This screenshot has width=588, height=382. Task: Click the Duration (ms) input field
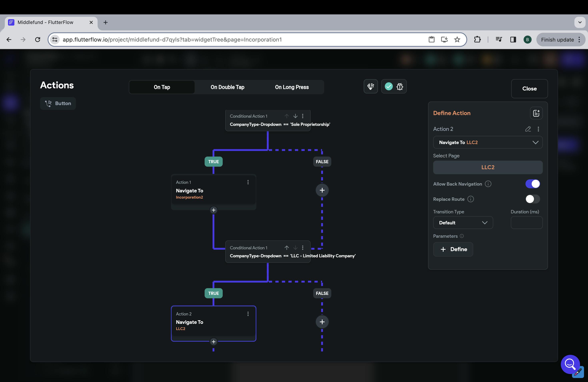pyautogui.click(x=526, y=223)
